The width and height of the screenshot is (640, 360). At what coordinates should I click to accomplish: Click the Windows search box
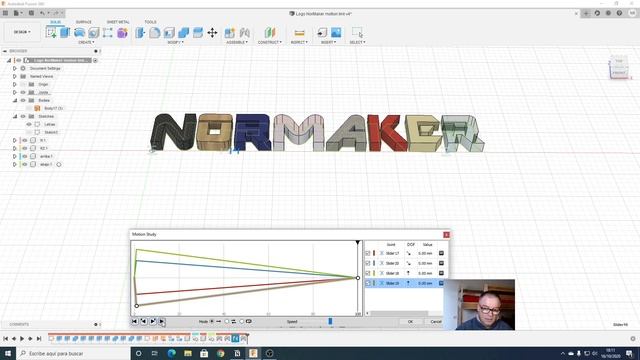[x=74, y=353]
